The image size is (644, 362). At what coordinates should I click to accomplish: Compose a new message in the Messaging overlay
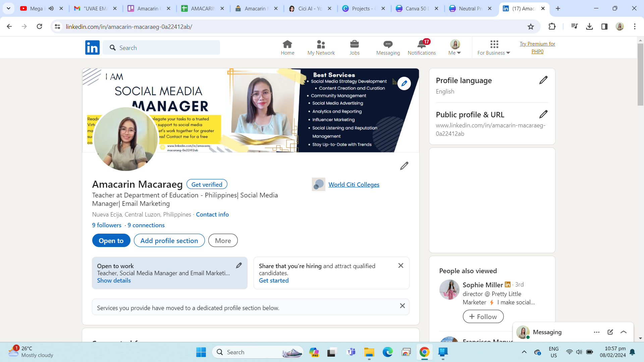pyautogui.click(x=610, y=332)
